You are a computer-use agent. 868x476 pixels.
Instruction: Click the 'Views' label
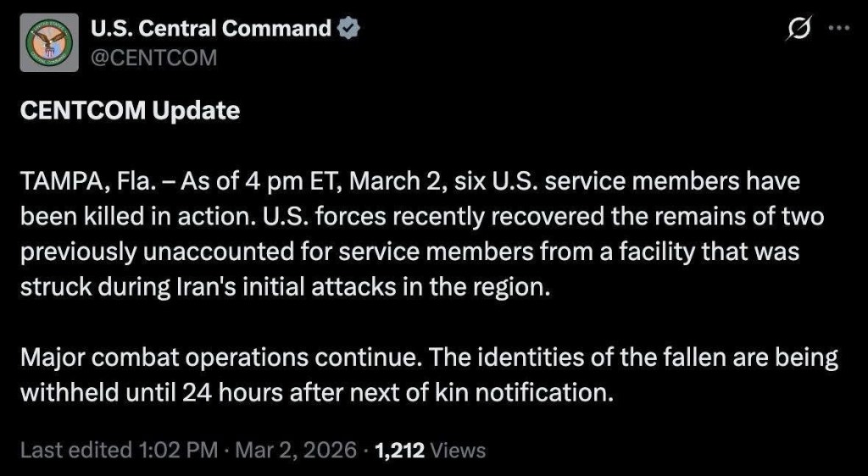click(459, 450)
